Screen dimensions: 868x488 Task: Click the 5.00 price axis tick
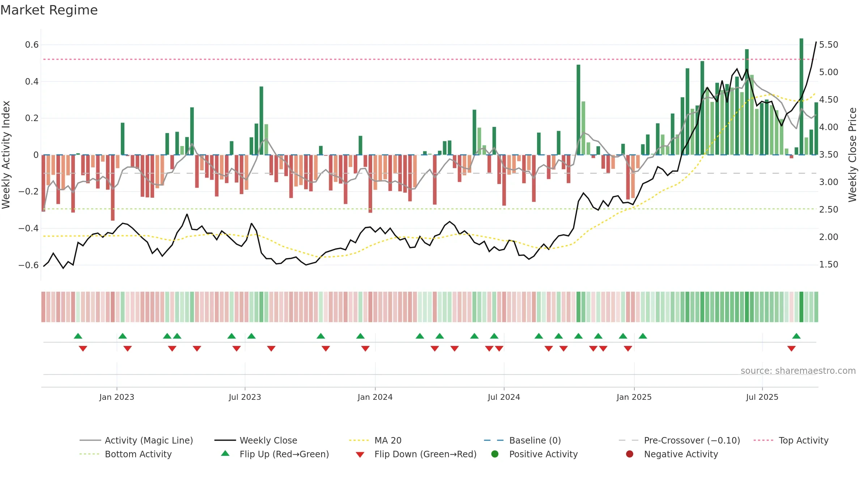click(829, 72)
